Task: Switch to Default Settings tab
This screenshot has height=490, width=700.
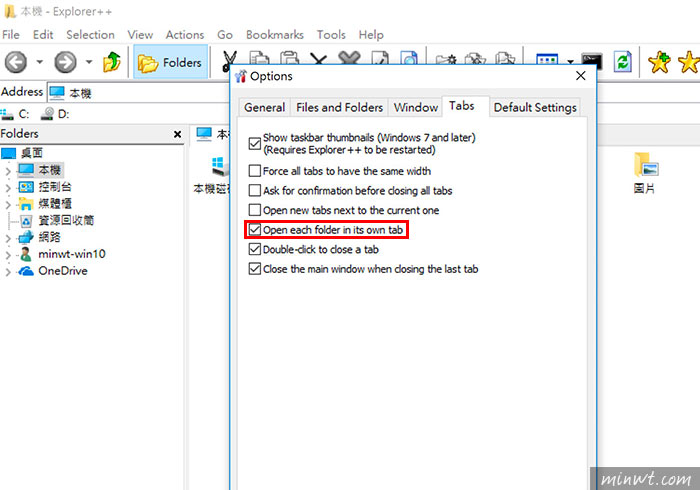Action: tap(535, 108)
